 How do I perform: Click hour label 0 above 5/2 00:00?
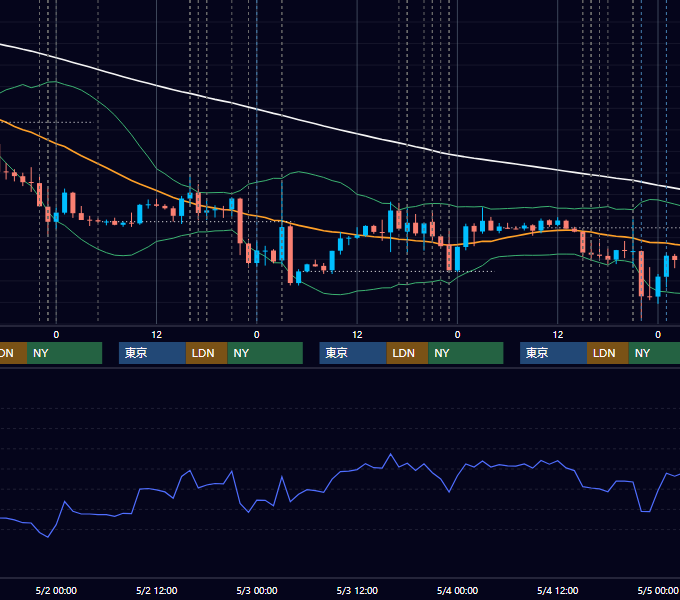56,335
